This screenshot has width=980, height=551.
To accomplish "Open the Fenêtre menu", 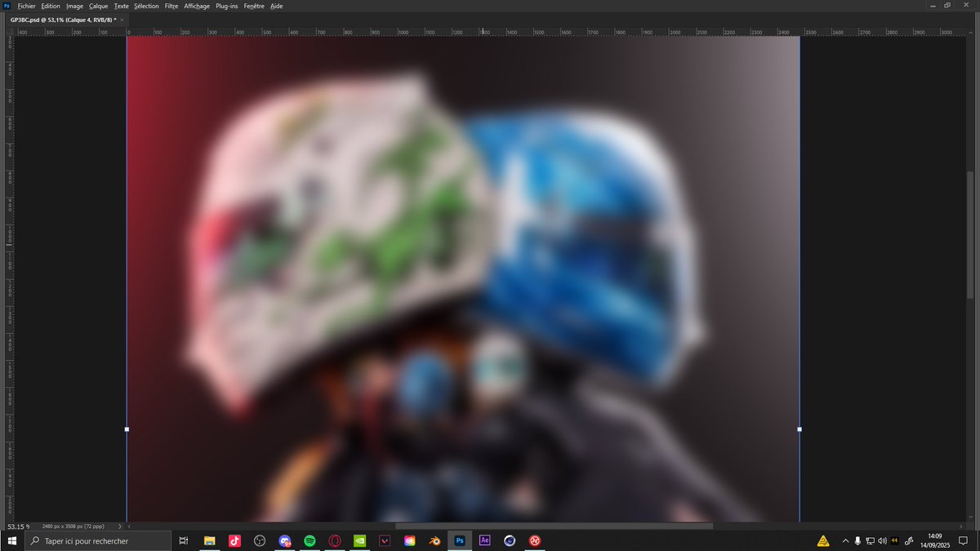I will 254,6.
